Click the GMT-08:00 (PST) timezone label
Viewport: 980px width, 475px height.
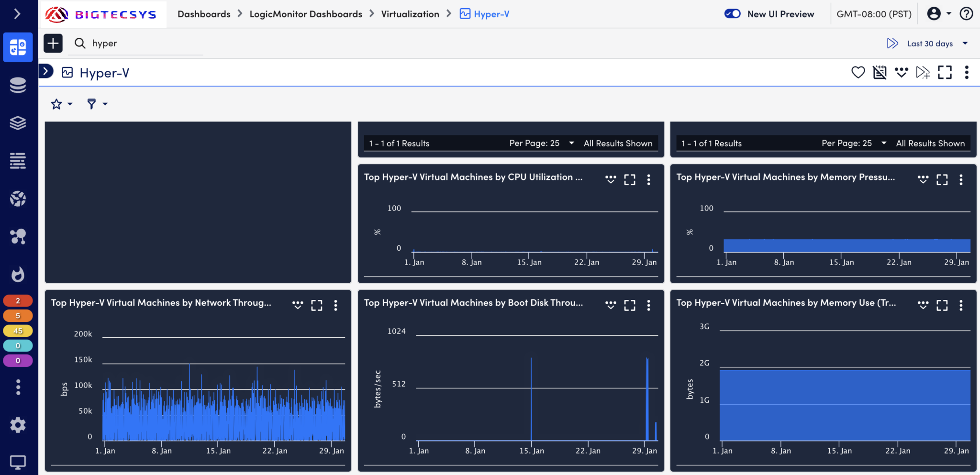874,14
